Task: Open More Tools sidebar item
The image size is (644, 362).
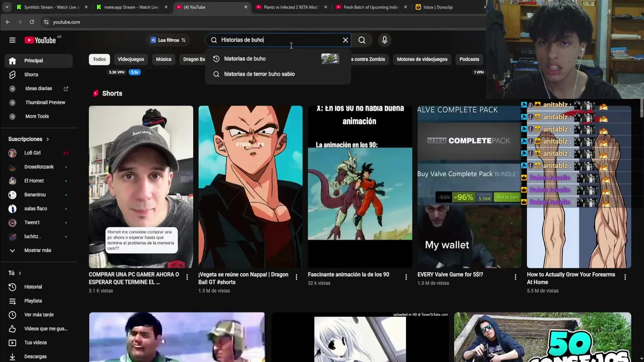Action: point(39,116)
